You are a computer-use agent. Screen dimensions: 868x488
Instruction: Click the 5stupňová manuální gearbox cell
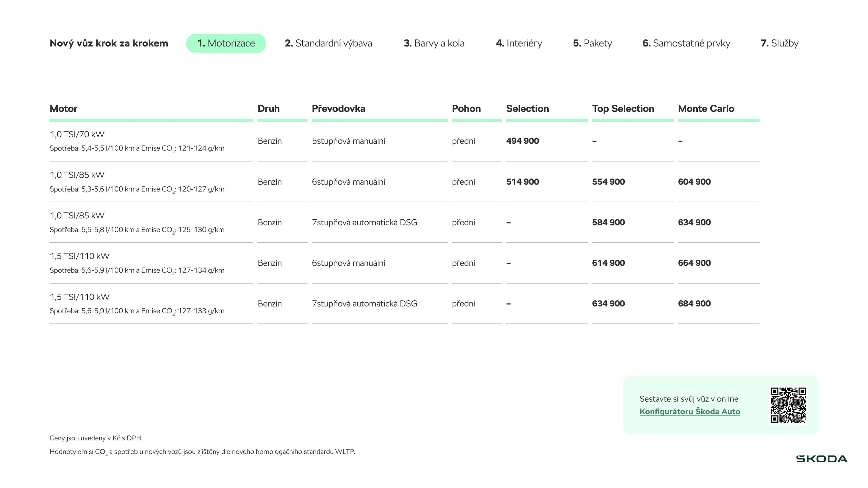click(348, 141)
